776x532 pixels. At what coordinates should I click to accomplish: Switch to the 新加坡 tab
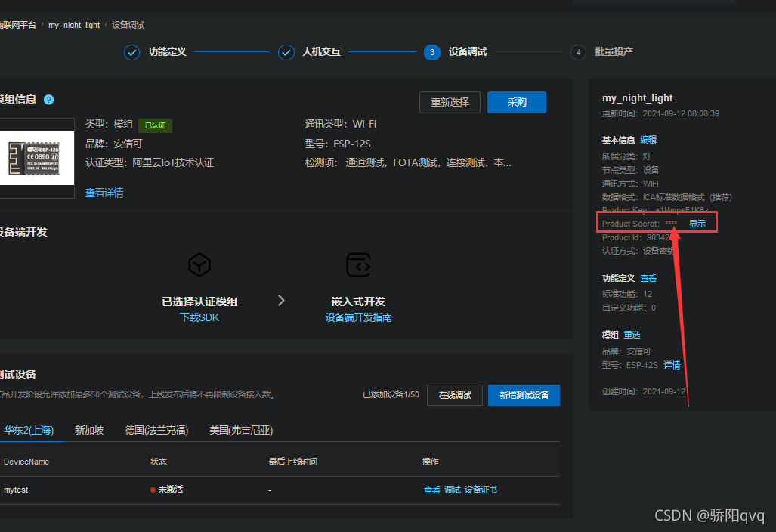(x=89, y=430)
